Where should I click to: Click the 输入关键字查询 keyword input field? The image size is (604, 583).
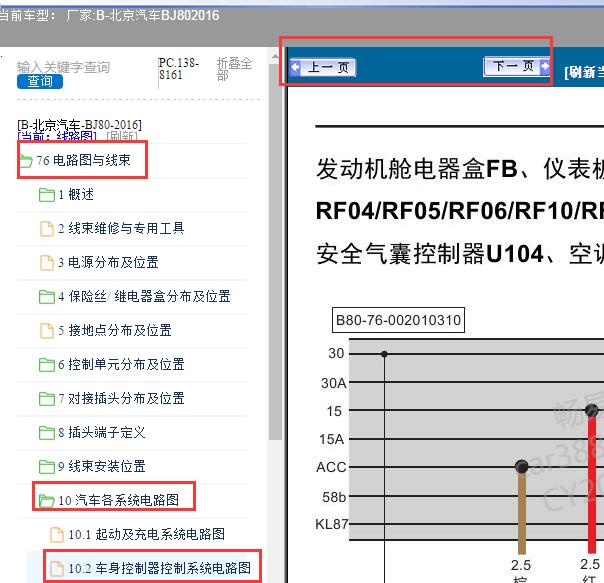tap(64, 67)
